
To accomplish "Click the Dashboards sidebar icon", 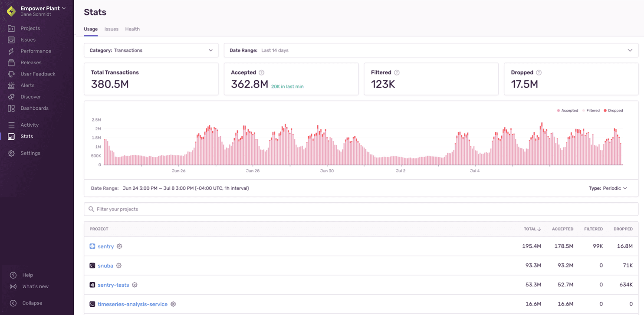I will (x=11, y=108).
